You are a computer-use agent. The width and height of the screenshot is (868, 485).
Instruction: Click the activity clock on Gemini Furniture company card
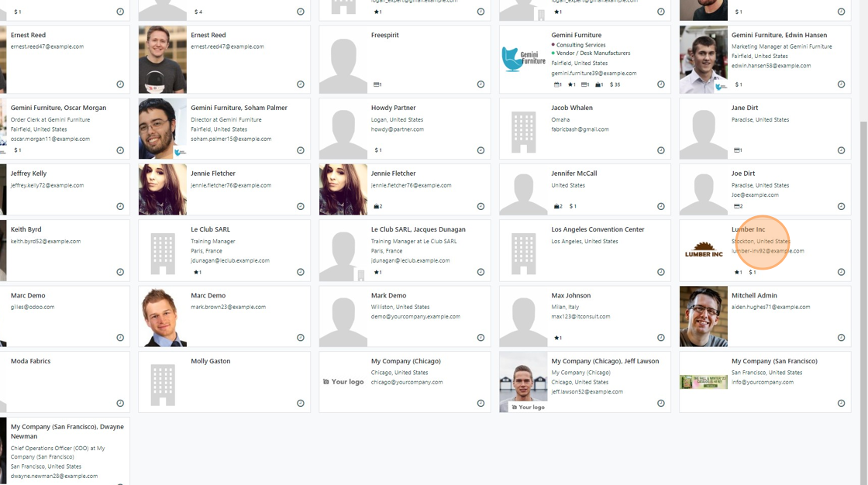coord(661,84)
